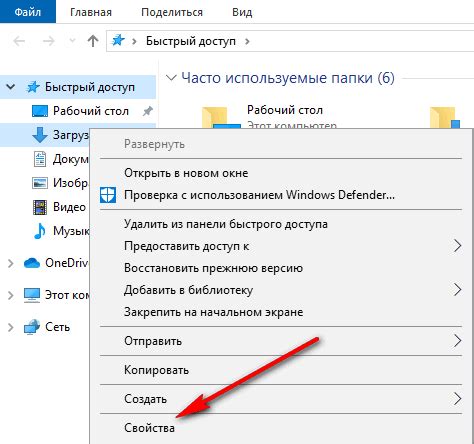
Task: Switch to the Вид ribbon tab
Action: tap(242, 12)
